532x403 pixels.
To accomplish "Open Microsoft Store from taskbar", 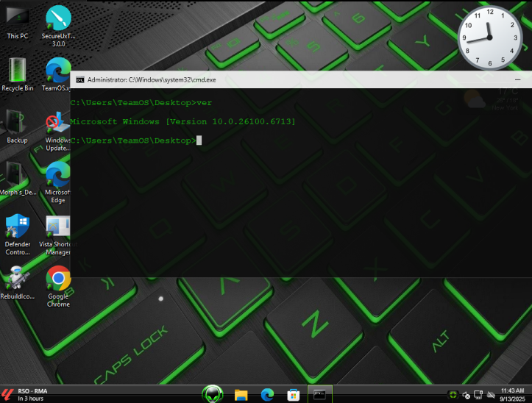I will point(293,395).
